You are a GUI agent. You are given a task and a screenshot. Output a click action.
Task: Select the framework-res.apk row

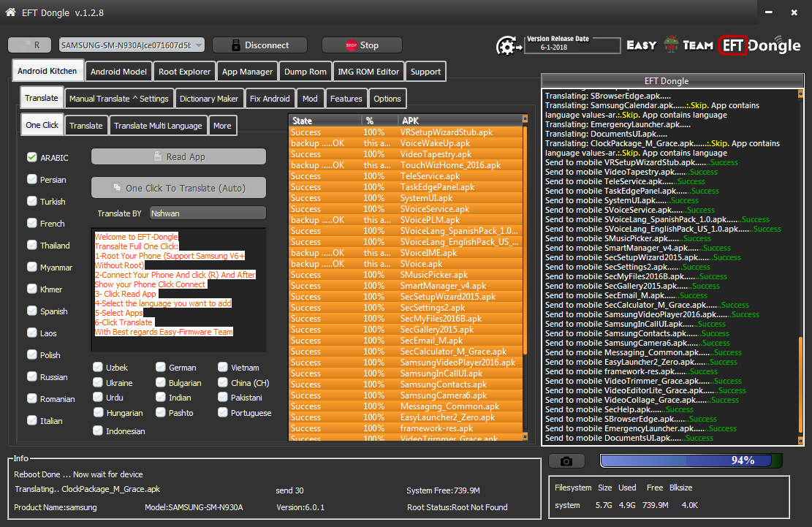pos(406,428)
